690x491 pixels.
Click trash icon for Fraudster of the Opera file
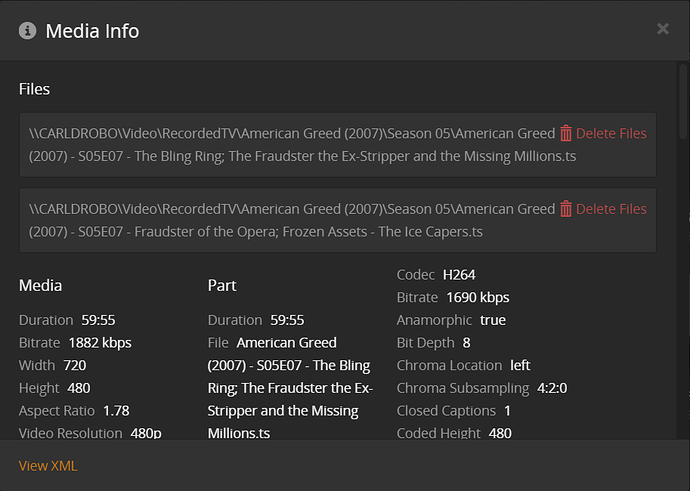click(566, 209)
